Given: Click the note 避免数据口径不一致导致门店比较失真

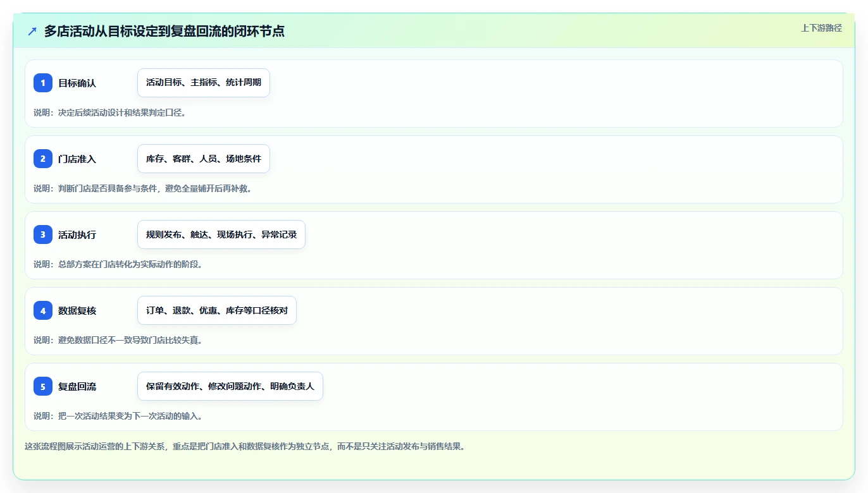Looking at the screenshot, I should (x=118, y=340).
